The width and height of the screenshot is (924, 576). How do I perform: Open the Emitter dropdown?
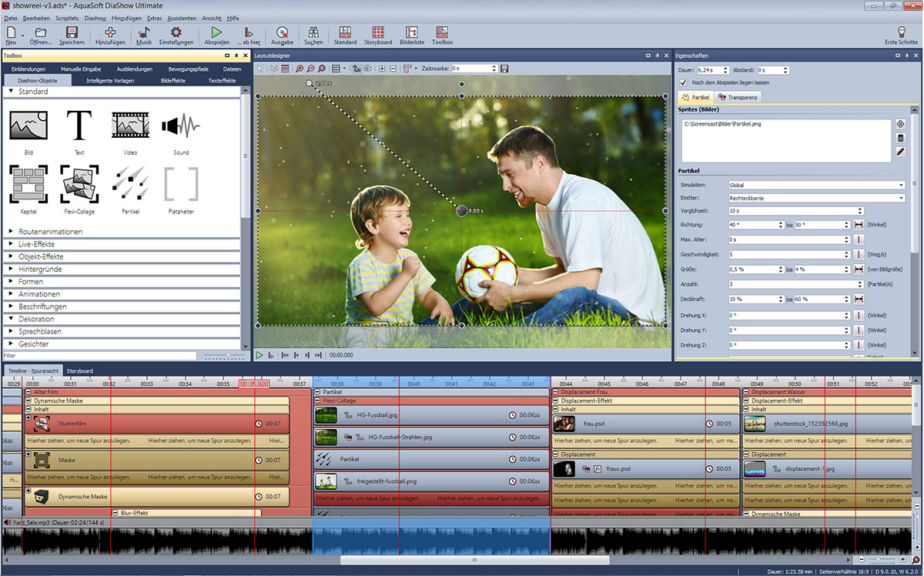coord(816,199)
